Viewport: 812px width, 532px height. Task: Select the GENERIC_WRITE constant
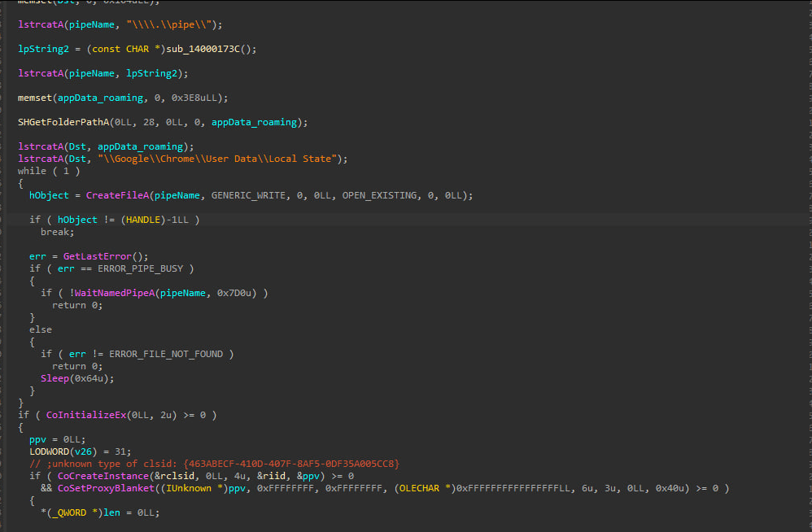coord(248,195)
